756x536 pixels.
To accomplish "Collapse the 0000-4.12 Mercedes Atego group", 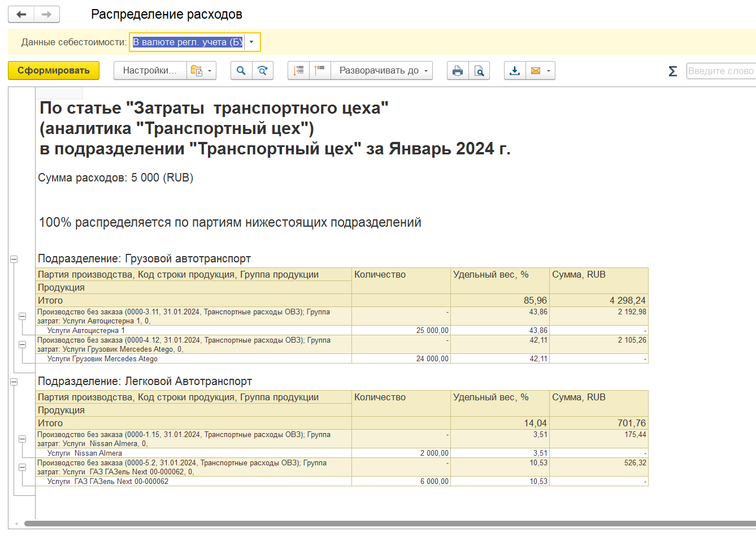I will click(23, 344).
